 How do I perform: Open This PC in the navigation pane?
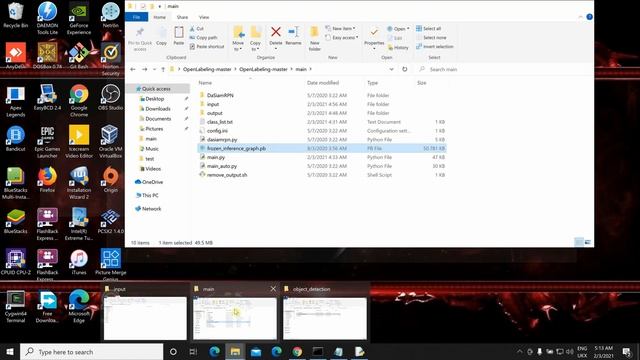point(150,195)
